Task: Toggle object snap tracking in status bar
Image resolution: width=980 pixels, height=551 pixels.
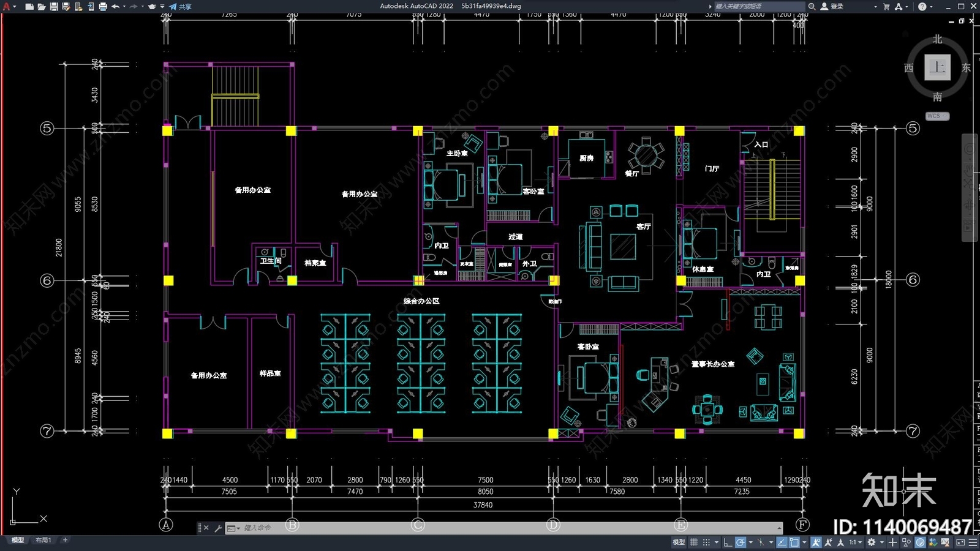Action: pyautogui.click(x=782, y=542)
